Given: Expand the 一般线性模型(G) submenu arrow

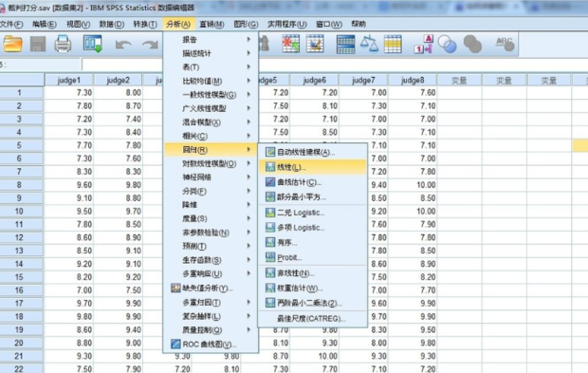Looking at the screenshot, I should pyautogui.click(x=248, y=95).
